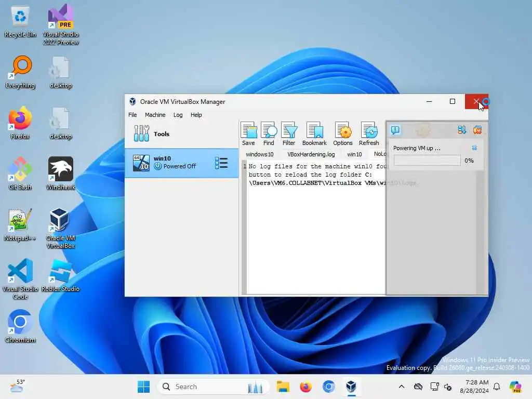
Task: Minimize the VirtualBox Manager window
Action: (429, 101)
